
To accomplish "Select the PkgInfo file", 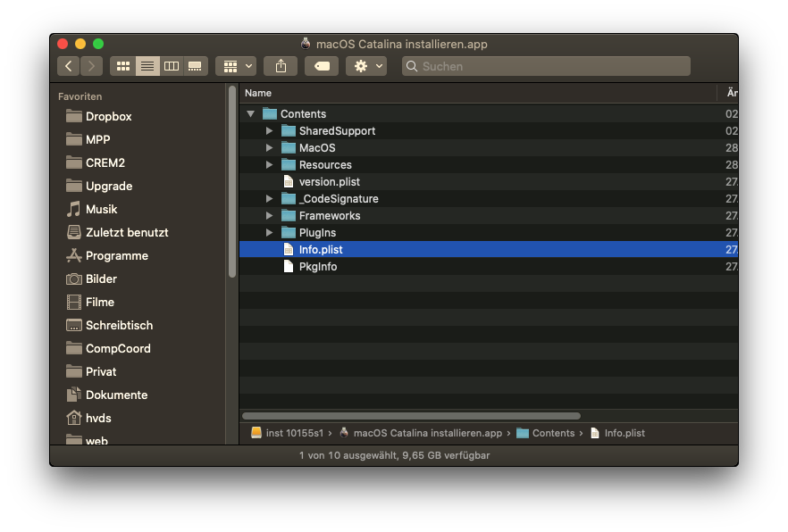I will pos(318,267).
